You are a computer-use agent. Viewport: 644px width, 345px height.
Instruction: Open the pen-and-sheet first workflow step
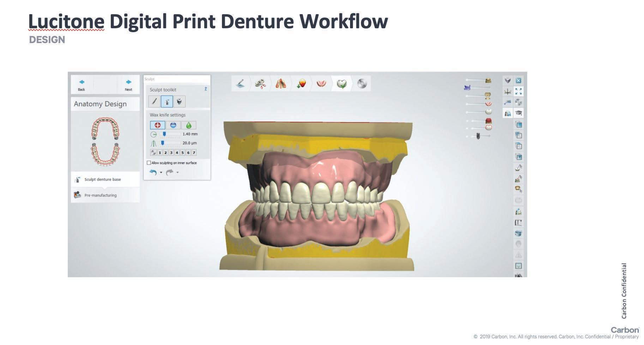coord(240,84)
